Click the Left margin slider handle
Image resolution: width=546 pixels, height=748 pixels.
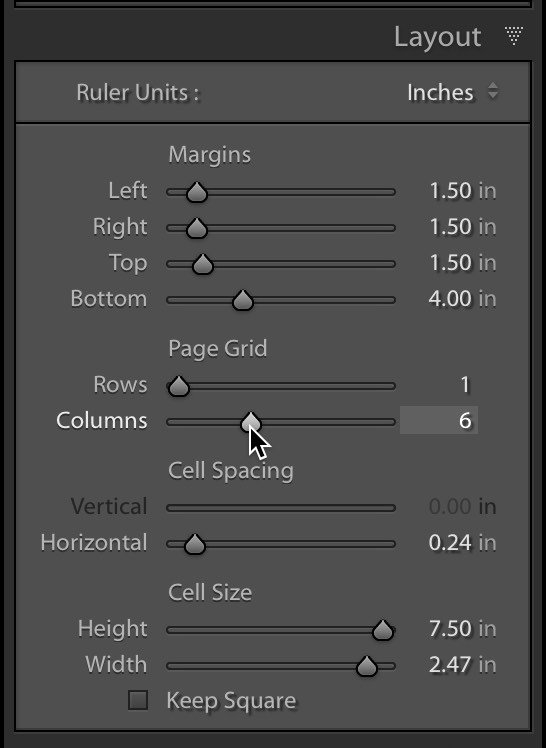coord(196,192)
